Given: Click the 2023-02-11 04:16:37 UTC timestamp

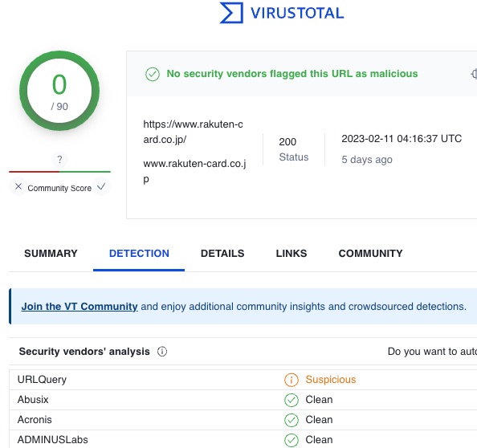Looking at the screenshot, I should [402, 139].
